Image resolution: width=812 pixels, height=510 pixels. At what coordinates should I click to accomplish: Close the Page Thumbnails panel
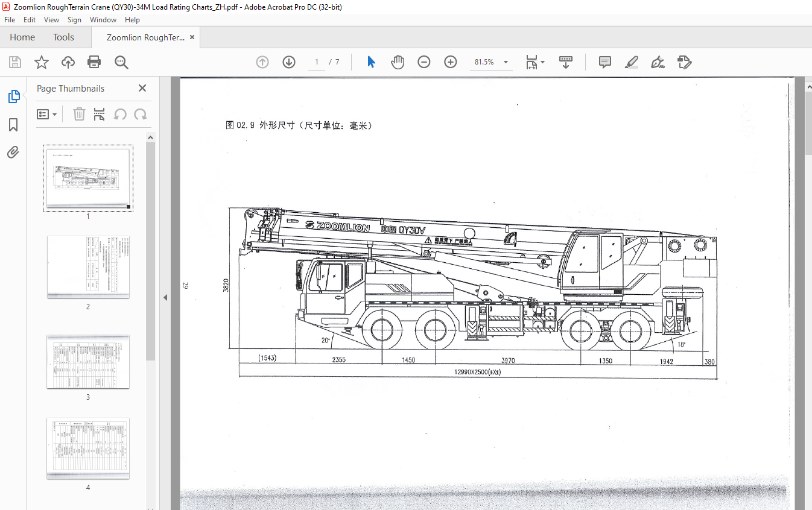point(142,88)
